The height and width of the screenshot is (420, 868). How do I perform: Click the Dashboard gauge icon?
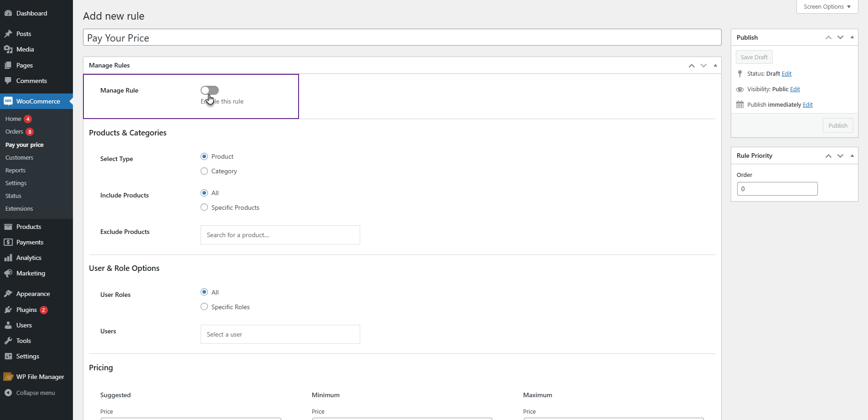[8, 13]
